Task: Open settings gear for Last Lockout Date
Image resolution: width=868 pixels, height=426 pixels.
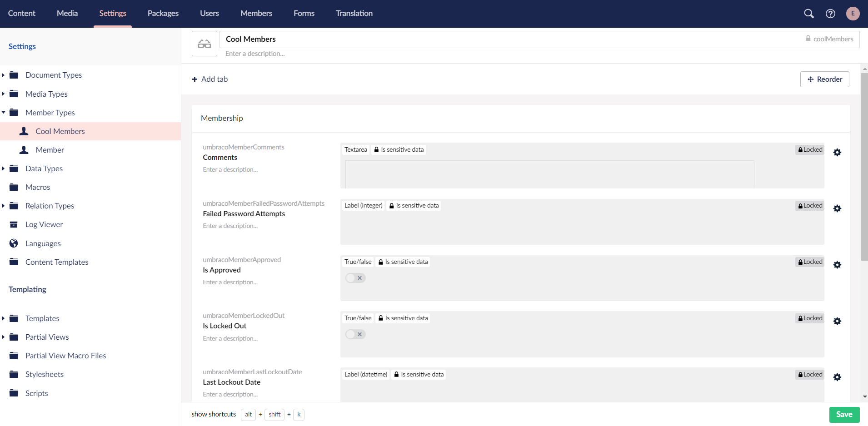Action: [837, 377]
